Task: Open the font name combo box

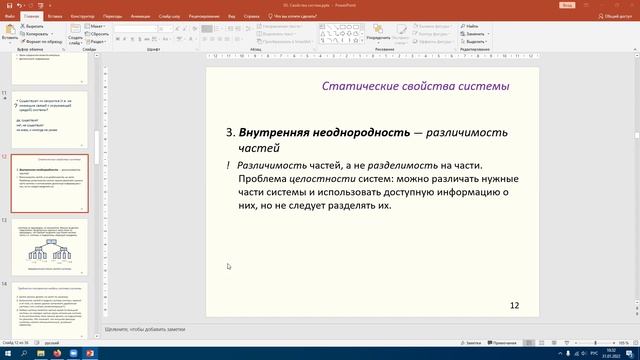Action: (x=136, y=29)
